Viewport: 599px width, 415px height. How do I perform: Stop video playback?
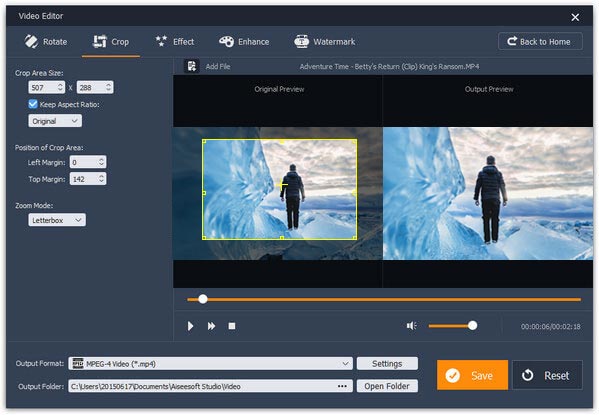point(232,326)
